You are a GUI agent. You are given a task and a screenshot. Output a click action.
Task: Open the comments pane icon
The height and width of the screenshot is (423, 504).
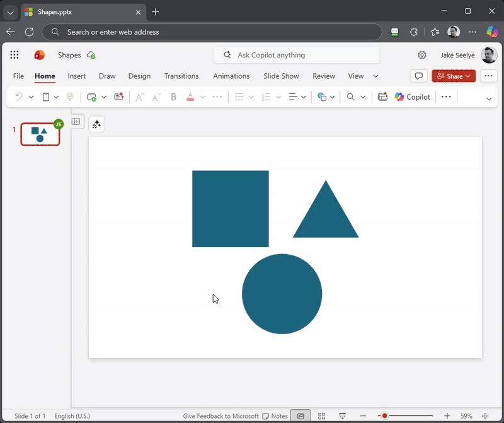click(x=418, y=76)
